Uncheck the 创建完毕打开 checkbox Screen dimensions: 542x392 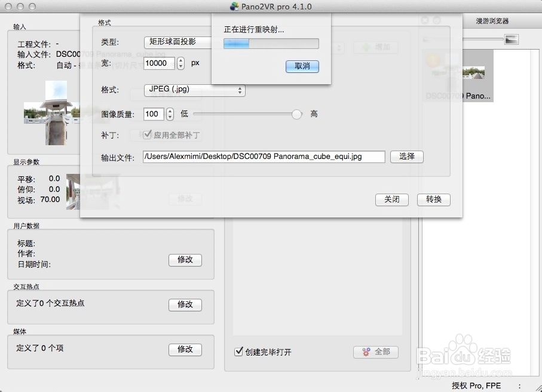click(238, 353)
